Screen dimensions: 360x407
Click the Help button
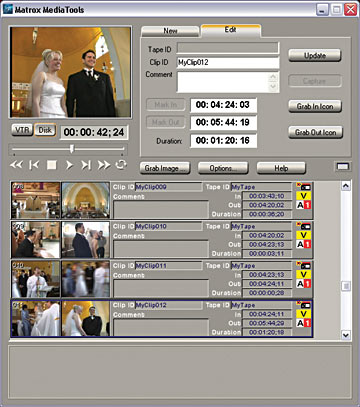tap(281, 168)
